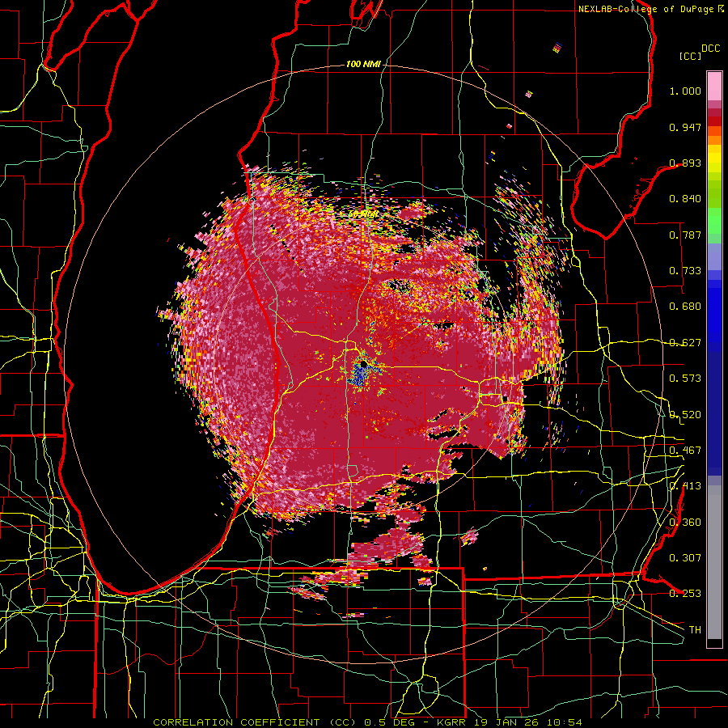Select the 0.467 legend value
This screenshot has width=728, height=728.
pos(685,451)
